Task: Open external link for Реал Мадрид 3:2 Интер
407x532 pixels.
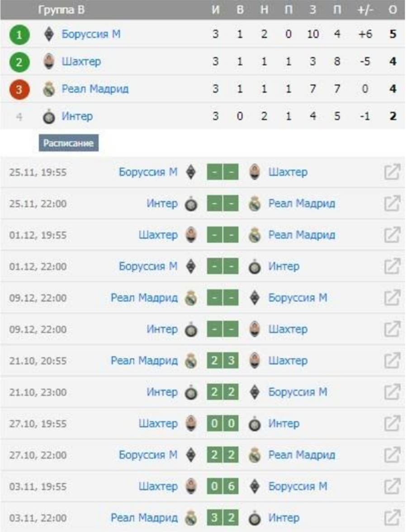Action: pos(392,518)
